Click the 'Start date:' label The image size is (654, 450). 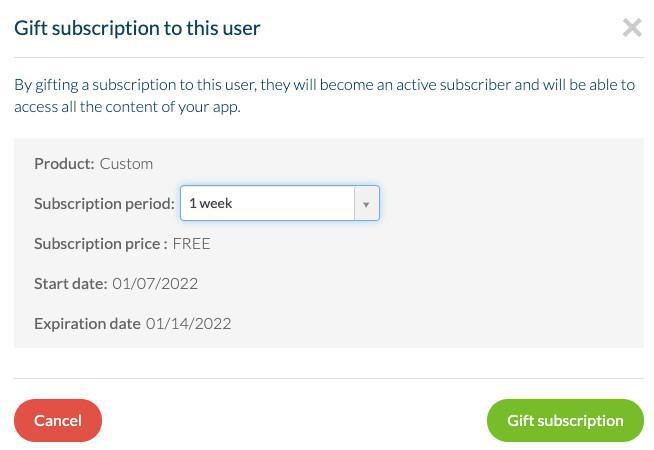[70, 283]
